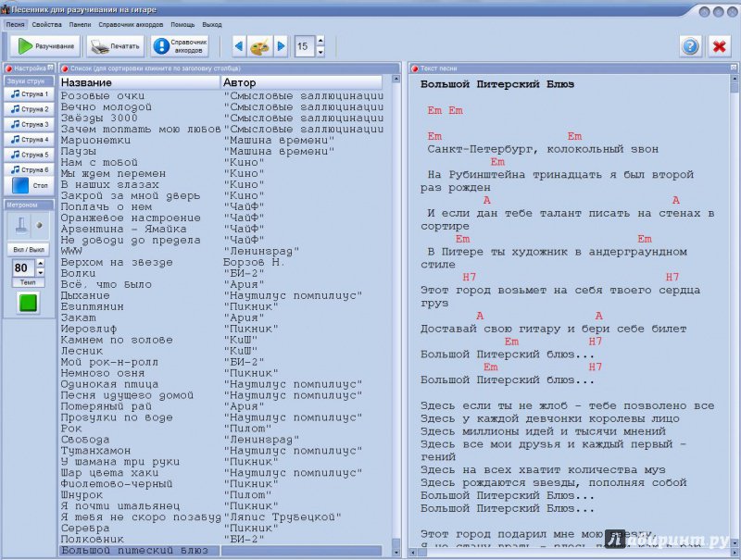741x560 pixels.
Task: Open the Песня menu
Action: tap(15, 25)
